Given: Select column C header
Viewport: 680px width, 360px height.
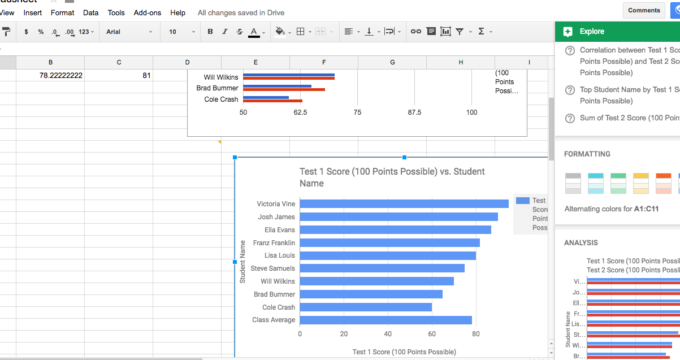Looking at the screenshot, I should click(x=118, y=62).
